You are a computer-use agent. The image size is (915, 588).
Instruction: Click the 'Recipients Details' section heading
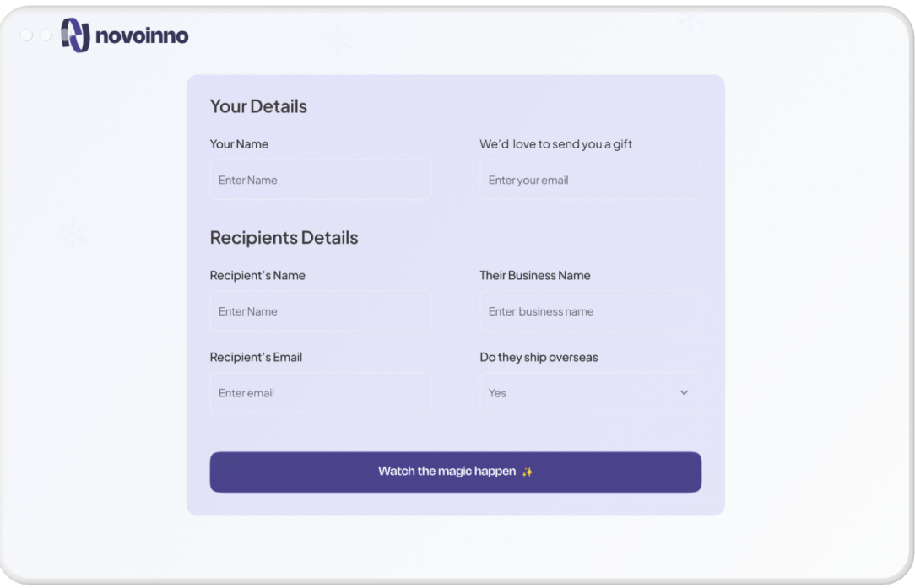(x=284, y=237)
